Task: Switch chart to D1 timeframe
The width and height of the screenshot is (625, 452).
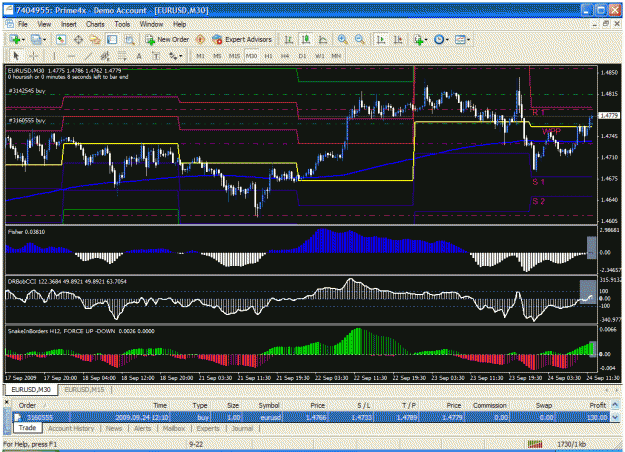Action: [302, 56]
